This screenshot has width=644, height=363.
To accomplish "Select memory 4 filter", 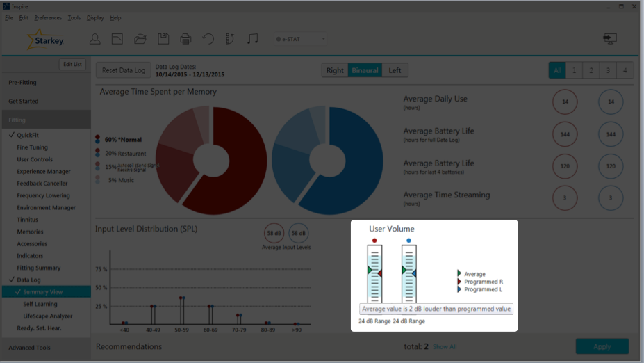I will (x=625, y=70).
